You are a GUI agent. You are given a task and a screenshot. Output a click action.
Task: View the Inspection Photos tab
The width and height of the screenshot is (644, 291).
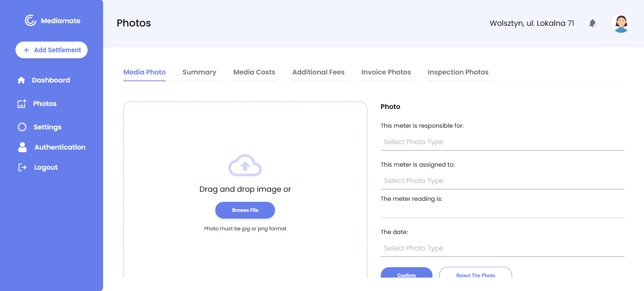[x=458, y=72]
